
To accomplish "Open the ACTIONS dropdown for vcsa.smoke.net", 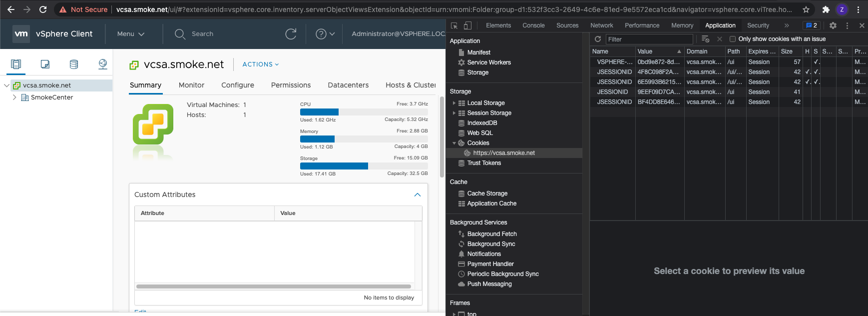I will click(260, 64).
